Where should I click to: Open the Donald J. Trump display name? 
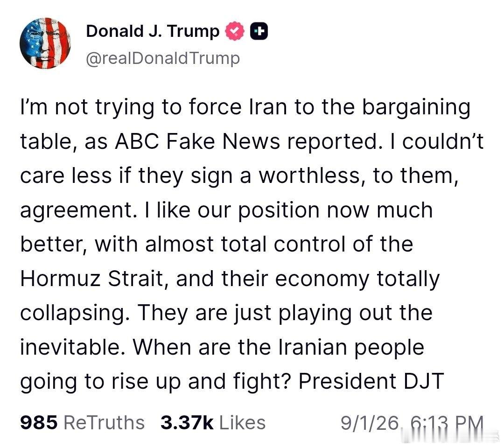pyautogui.click(x=153, y=31)
